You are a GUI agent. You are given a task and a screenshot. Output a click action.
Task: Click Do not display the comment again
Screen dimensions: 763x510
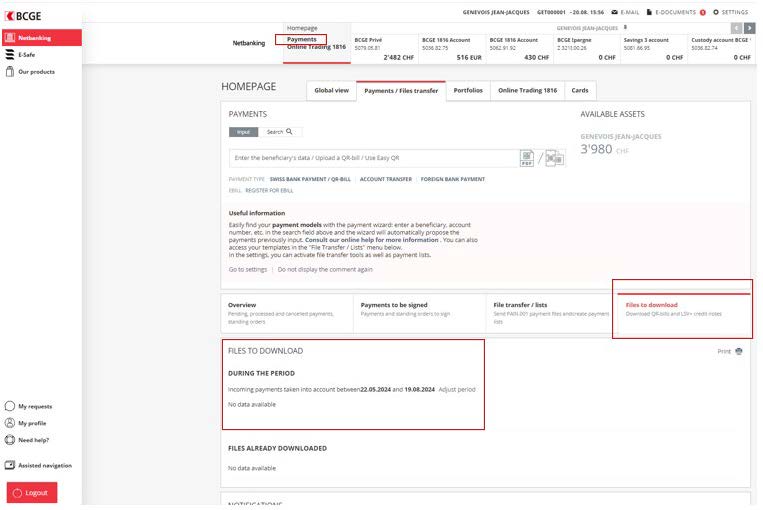[x=325, y=270]
